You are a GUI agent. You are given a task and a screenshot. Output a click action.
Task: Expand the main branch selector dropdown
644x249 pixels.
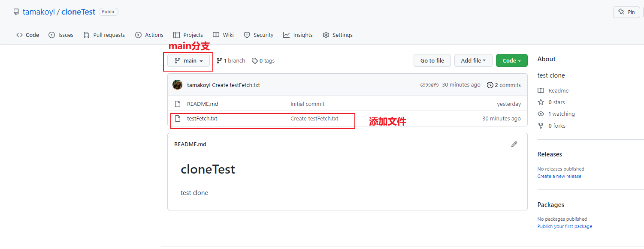click(188, 61)
